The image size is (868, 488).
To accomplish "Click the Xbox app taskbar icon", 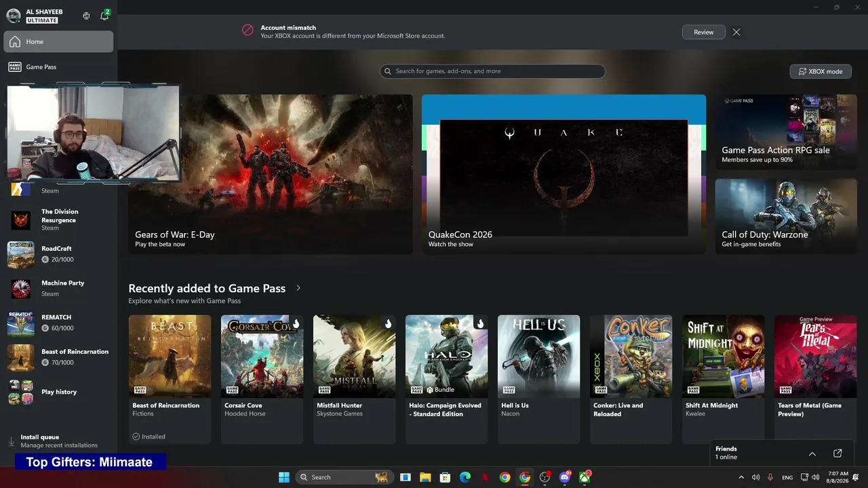I will (585, 477).
